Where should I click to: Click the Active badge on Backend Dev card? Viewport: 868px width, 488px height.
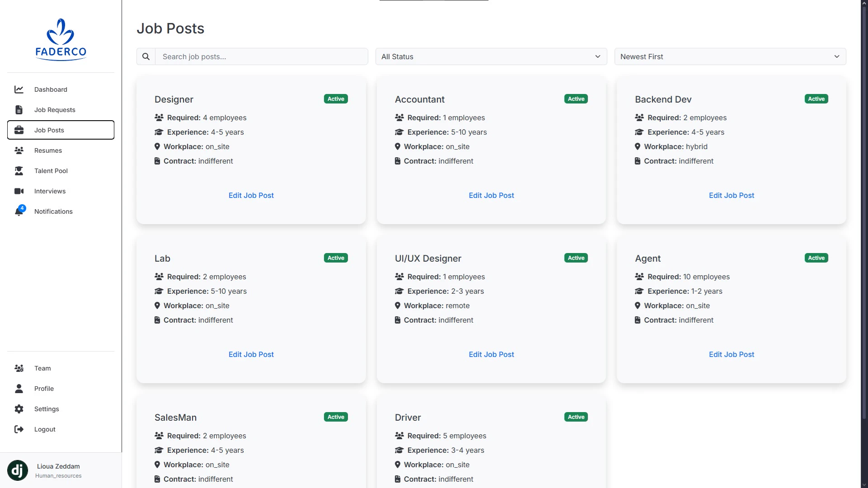816,99
